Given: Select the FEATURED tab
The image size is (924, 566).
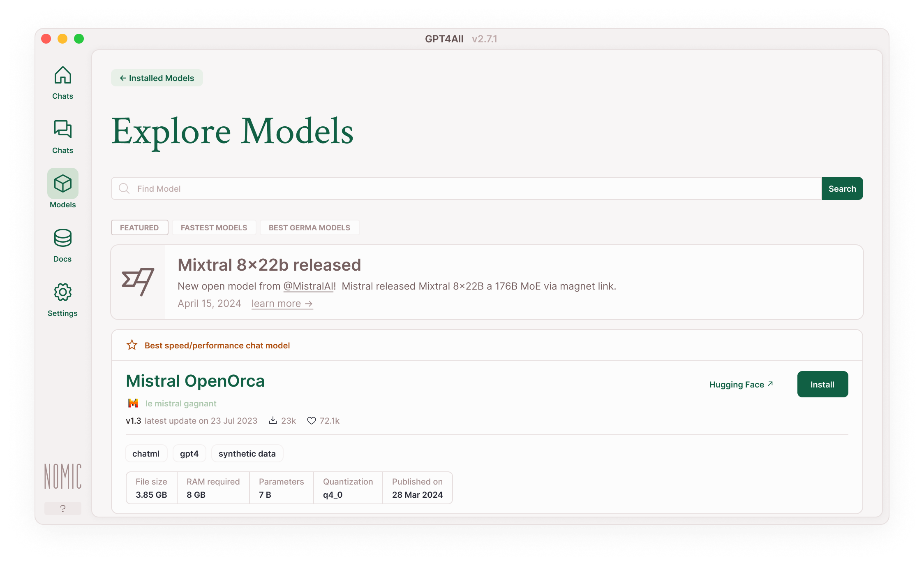Looking at the screenshot, I should tap(139, 227).
